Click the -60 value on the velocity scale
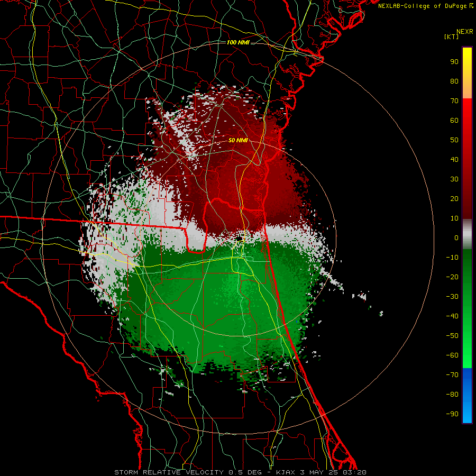This screenshot has height=476, width=476. pos(452,355)
